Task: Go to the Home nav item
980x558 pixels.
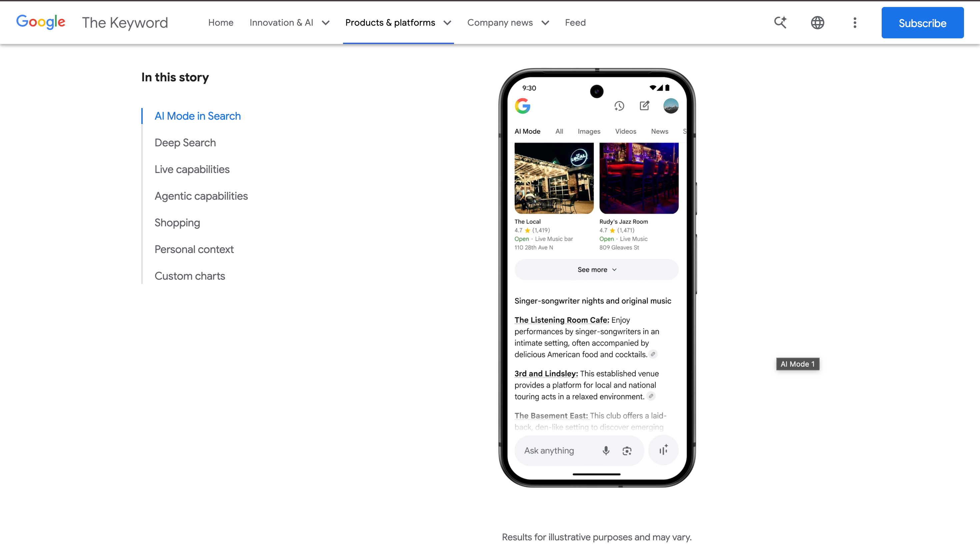Action: coord(221,23)
